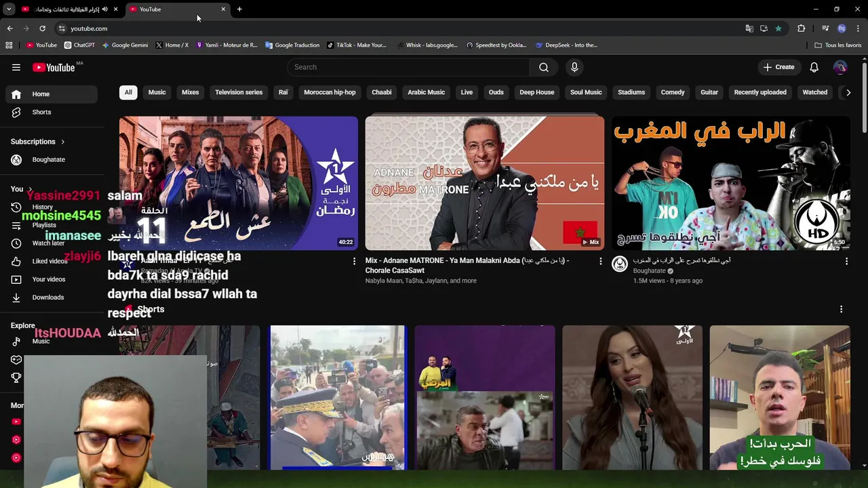Click the Boughatate channel name under video

click(x=650, y=271)
